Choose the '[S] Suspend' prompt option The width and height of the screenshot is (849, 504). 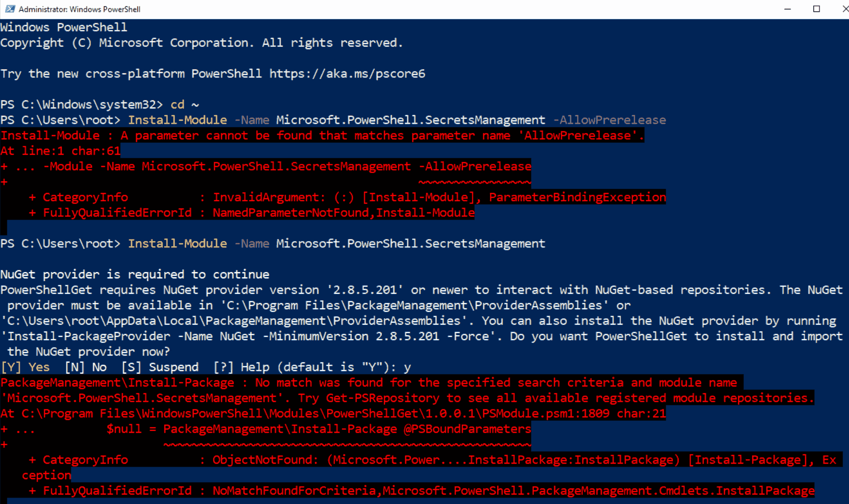160,367
